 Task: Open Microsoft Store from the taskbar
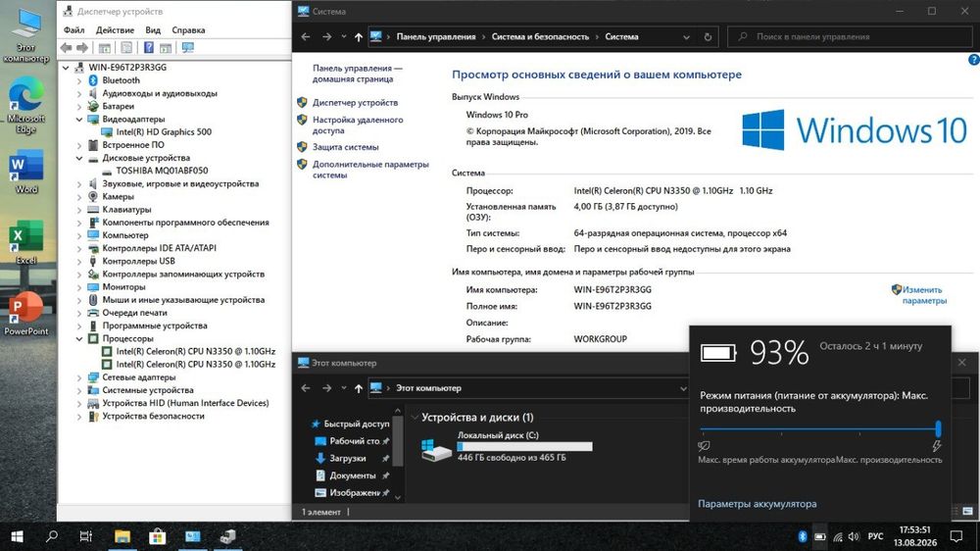157,536
